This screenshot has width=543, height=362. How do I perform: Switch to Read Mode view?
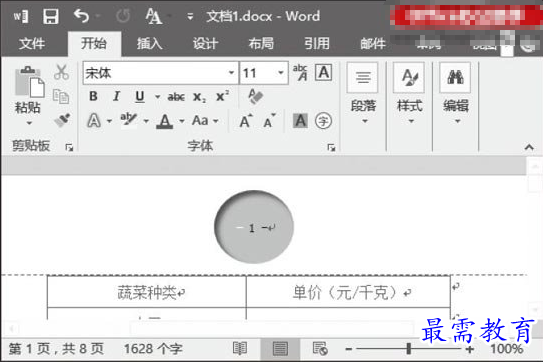[x=240, y=348]
